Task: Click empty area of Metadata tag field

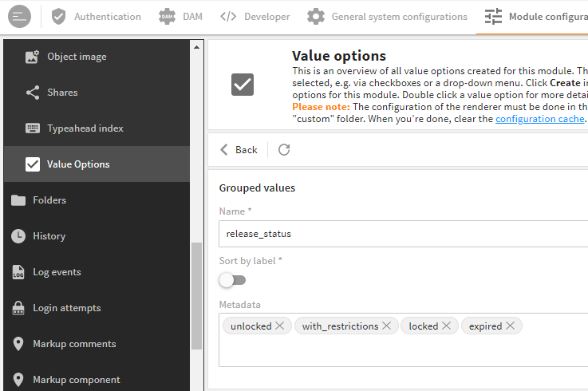Action: (404, 351)
